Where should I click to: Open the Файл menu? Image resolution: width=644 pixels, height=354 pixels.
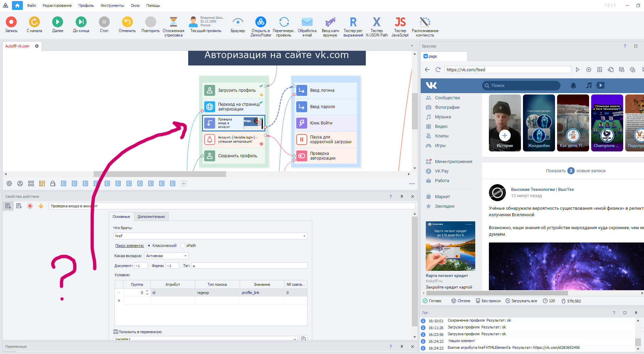pos(31,5)
